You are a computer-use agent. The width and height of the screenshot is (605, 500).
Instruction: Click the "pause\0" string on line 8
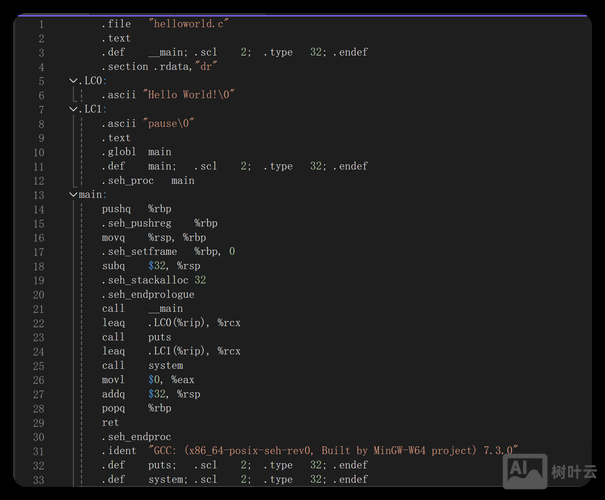[169, 124]
